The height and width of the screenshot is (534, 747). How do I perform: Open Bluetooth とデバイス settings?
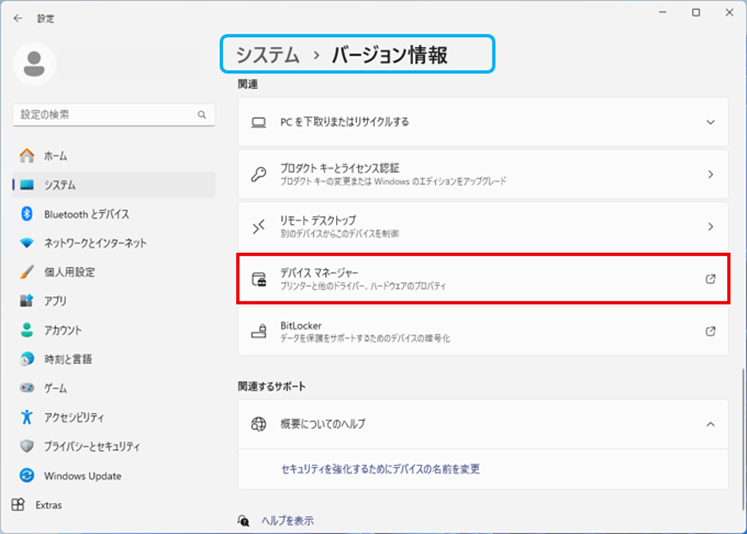click(114, 214)
